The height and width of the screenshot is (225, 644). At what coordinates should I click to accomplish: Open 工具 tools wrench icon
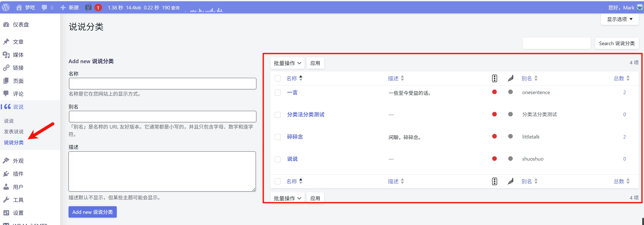(6, 200)
